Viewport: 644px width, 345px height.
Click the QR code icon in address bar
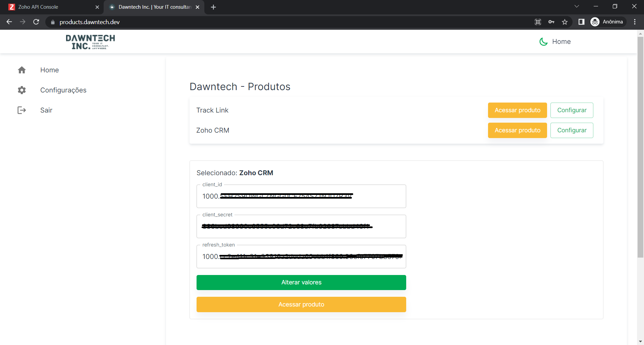click(x=538, y=22)
